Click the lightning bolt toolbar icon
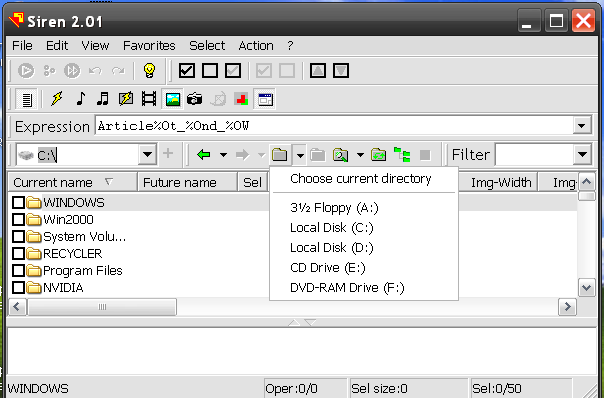Viewport: 604px width, 398px height. click(57, 99)
